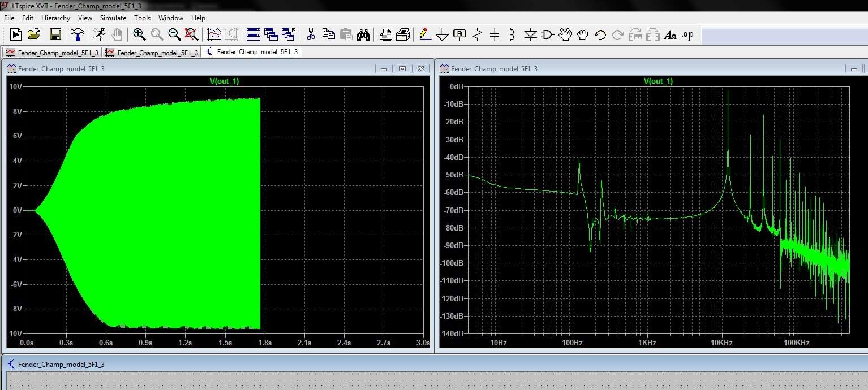Select the resistor component tool
The width and height of the screenshot is (868, 390).
pos(477,35)
